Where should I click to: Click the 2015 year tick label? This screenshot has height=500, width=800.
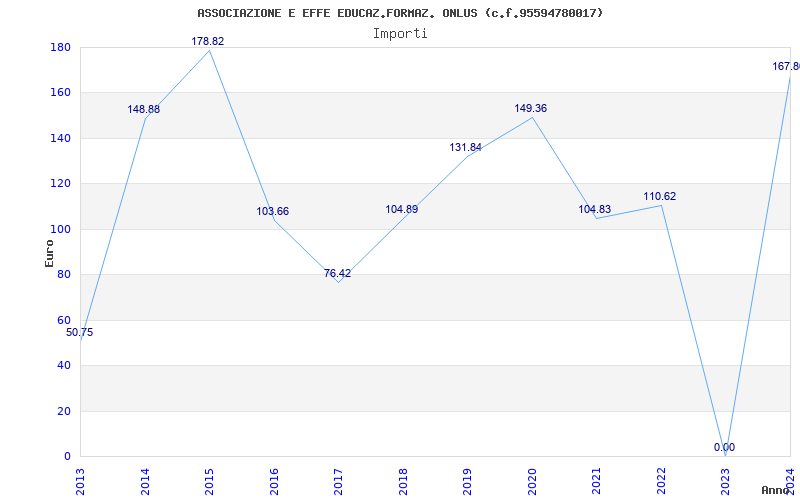[209, 481]
